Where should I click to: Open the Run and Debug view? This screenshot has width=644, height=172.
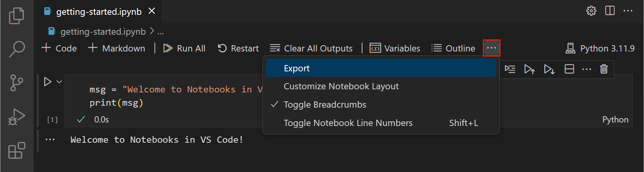(x=16, y=117)
